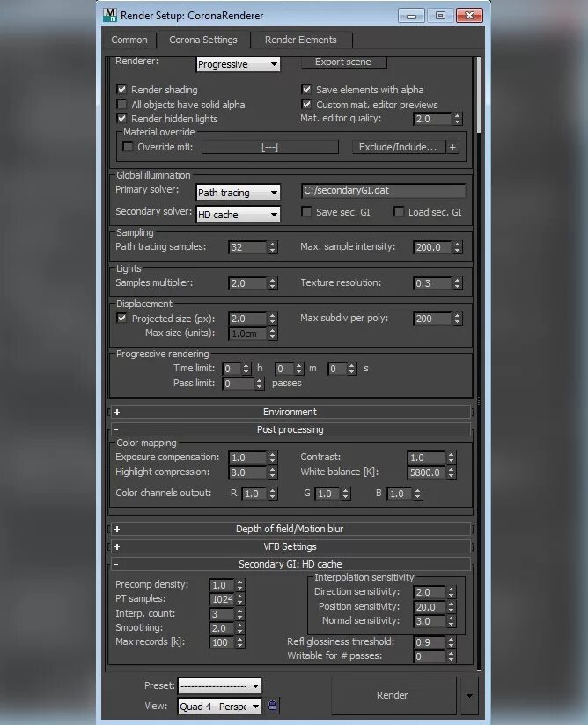Click the Time limit seconds spinner

[351, 369]
